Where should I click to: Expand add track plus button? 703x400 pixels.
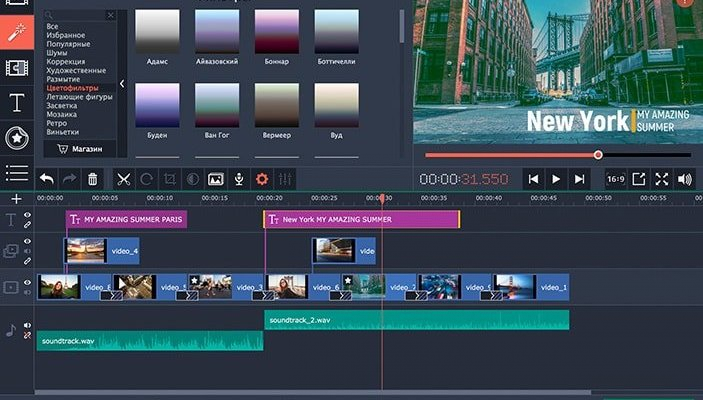point(16,199)
